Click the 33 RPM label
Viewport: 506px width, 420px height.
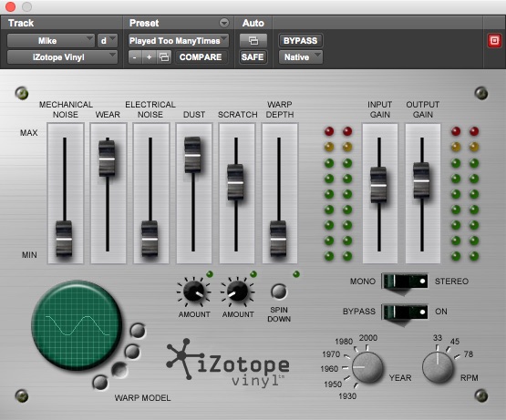coord(438,338)
